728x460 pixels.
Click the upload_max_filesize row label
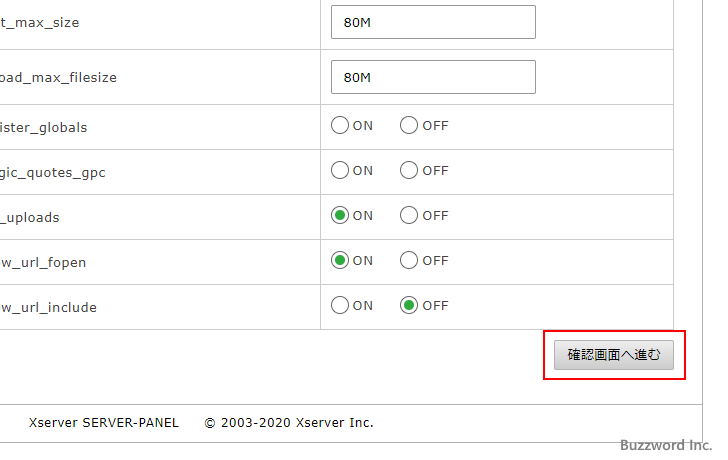[x=59, y=77]
